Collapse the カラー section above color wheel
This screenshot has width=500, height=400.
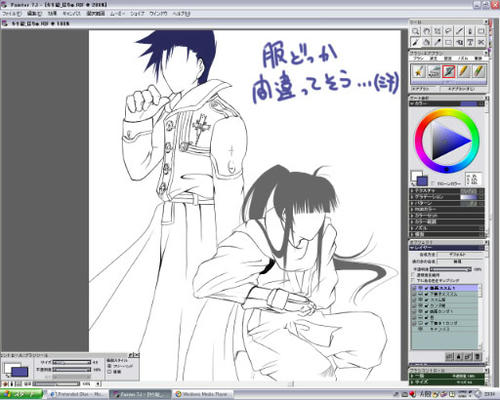tap(412, 104)
